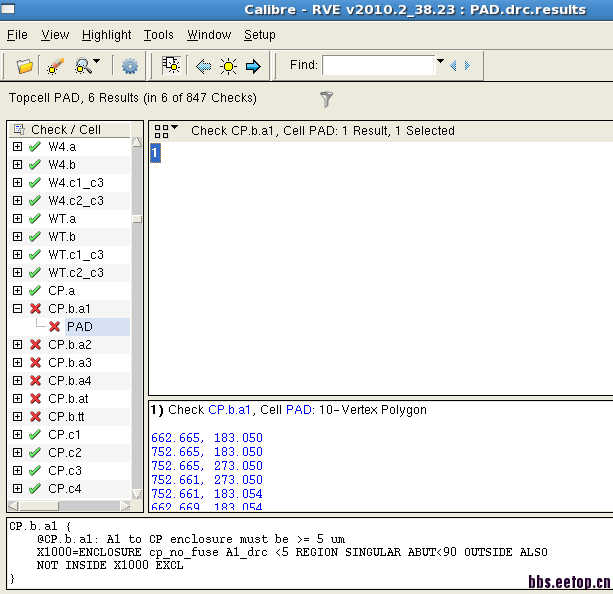Viewport: 613px width, 594px height.
Task: Click the tree horizontal scrollbar thumb
Action: tap(39, 506)
